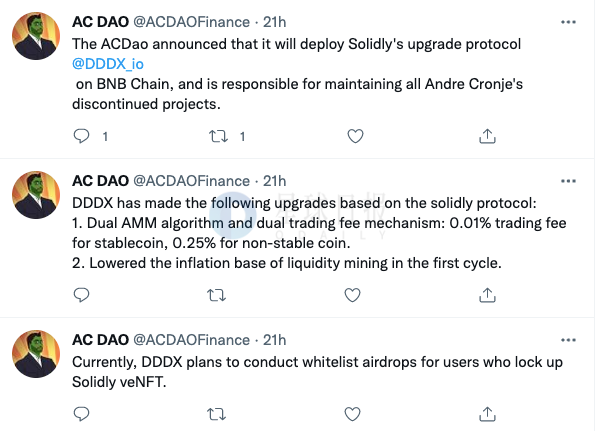Open the 21h timestamp on first tweet
The width and height of the screenshot is (596, 431).
[274, 22]
